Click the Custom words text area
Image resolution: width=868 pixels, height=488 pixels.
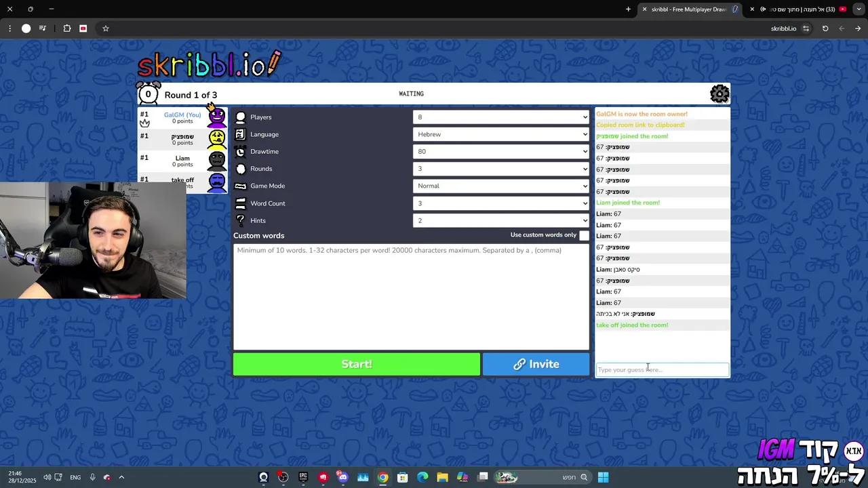tap(411, 296)
